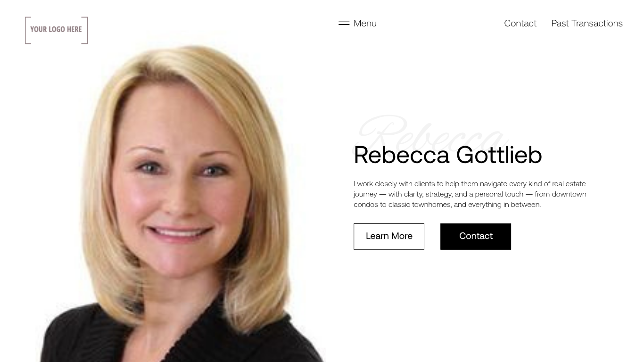
Task: Click the word Transactions in the header
Action: (597, 23)
